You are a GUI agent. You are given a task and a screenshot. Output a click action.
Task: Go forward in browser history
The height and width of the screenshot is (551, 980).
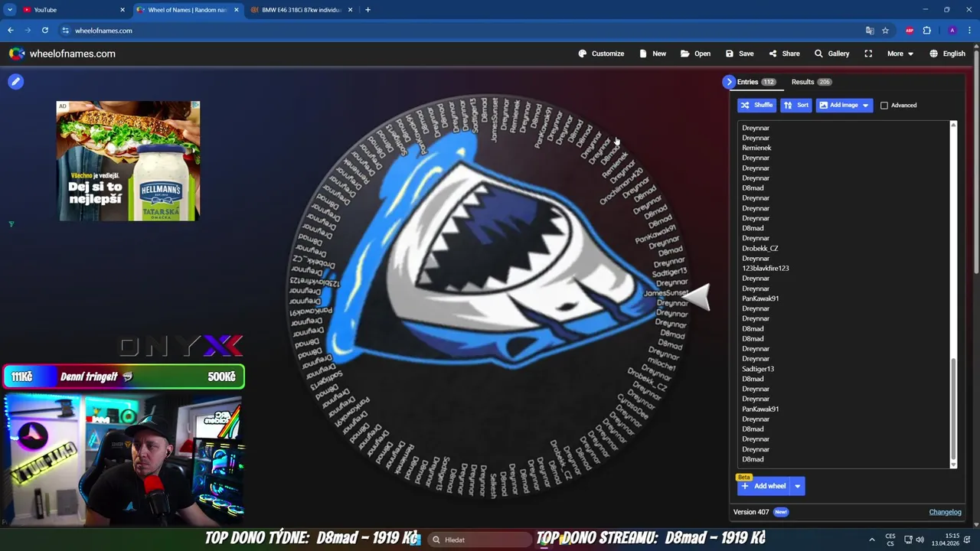pos(28,31)
